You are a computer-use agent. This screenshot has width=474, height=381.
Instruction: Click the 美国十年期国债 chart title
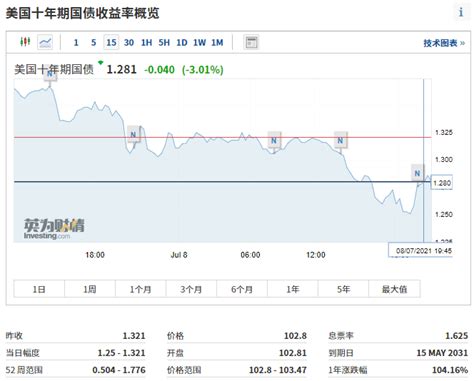(54, 69)
